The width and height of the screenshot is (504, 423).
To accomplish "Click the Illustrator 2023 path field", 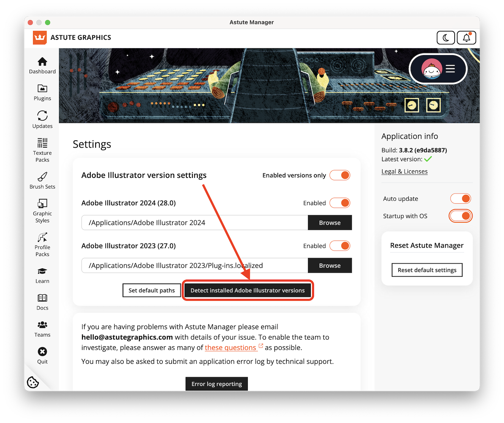I will point(194,266).
